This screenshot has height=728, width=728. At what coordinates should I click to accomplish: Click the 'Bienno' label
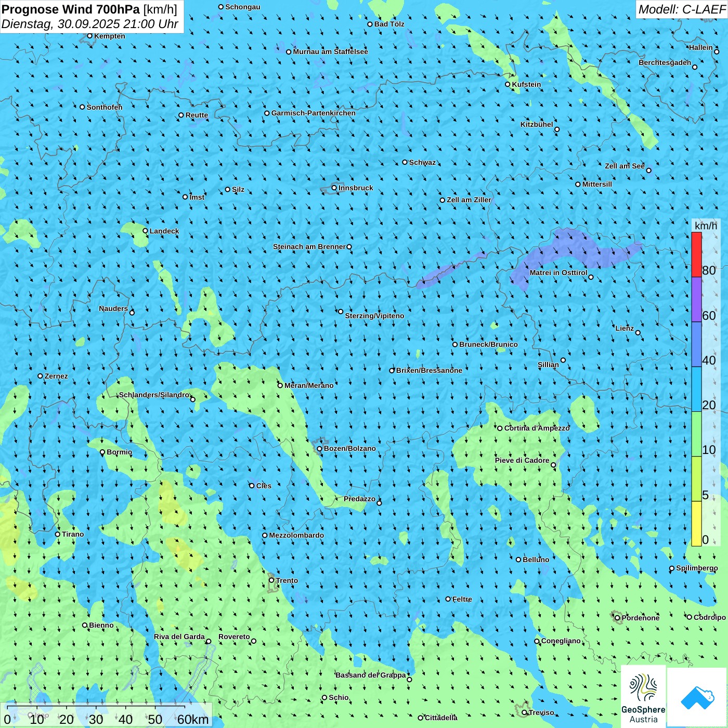[101, 625]
